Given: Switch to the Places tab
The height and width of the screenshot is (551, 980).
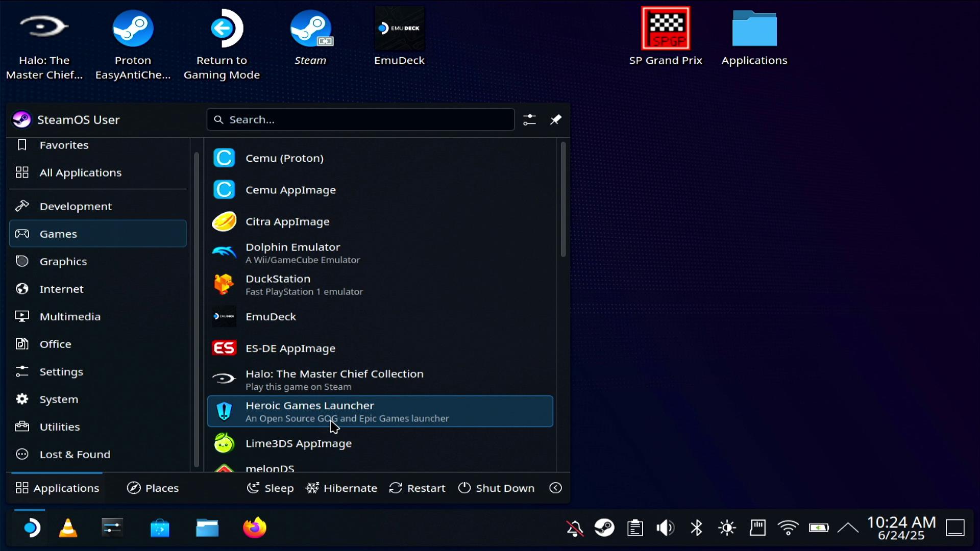Looking at the screenshot, I should pos(153,488).
